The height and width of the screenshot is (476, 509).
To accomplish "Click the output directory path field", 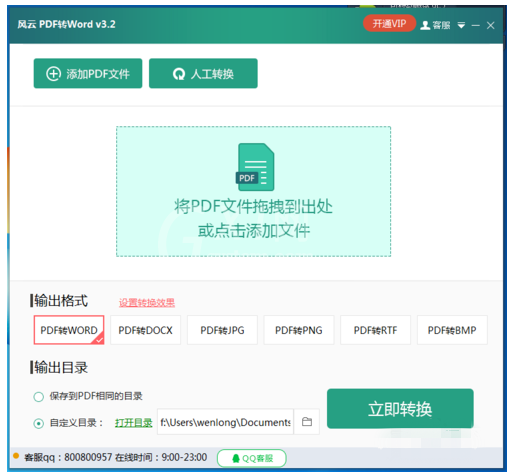I will click(x=225, y=422).
